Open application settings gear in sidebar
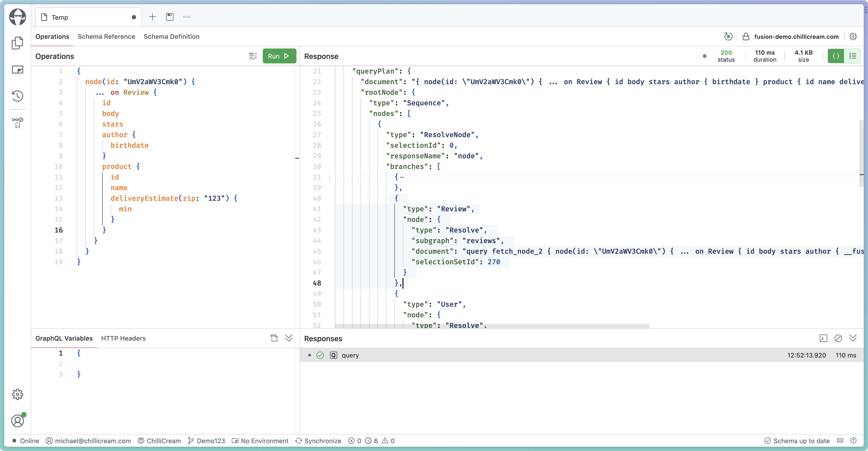Viewport: 868px width, 451px height. coord(18,394)
